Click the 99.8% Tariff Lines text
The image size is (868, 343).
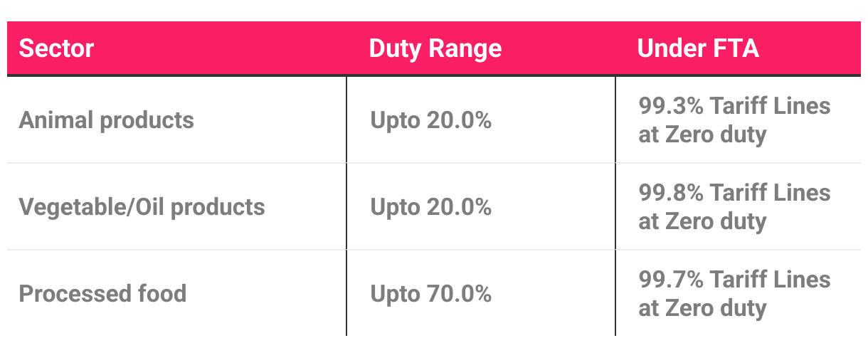point(734,193)
